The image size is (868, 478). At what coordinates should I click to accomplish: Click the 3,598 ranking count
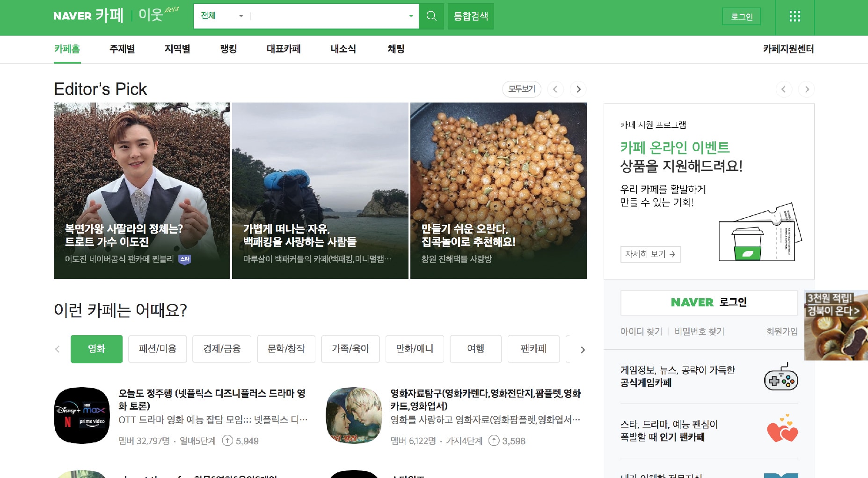[507, 441]
